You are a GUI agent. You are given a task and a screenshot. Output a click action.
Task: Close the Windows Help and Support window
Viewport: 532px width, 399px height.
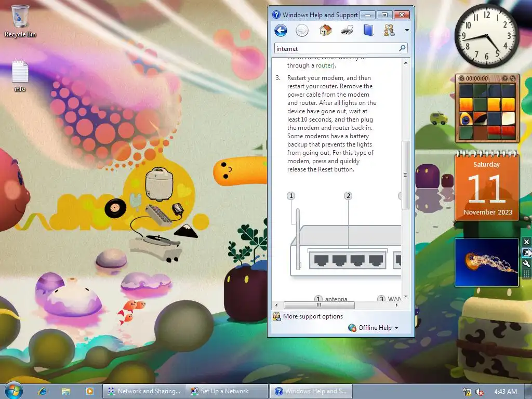coord(402,15)
